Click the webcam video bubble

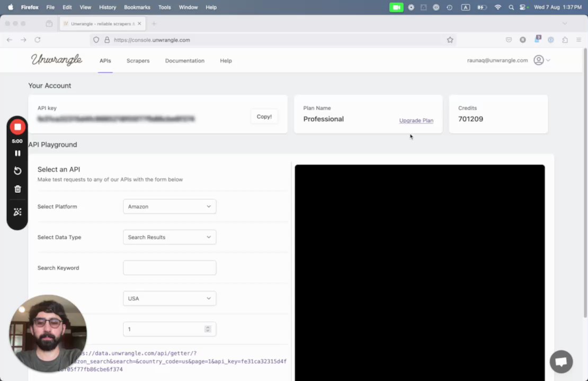pyautogui.click(x=48, y=333)
